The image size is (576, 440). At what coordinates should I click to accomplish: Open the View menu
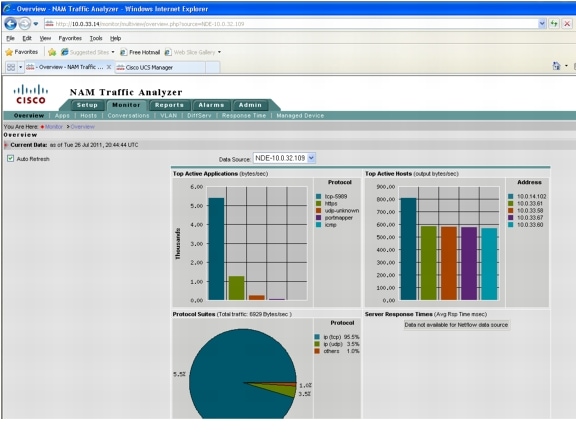tap(45, 38)
